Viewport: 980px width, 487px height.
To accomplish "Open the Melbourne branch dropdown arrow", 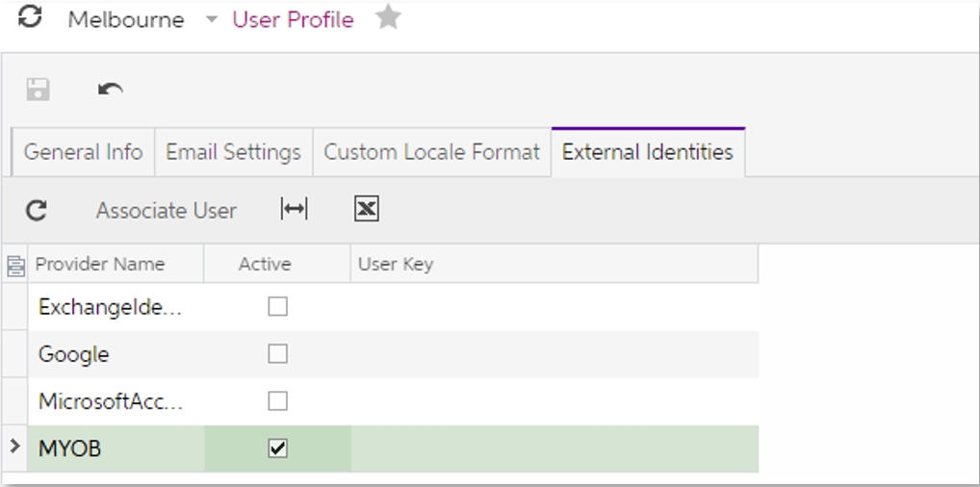I will point(212,20).
